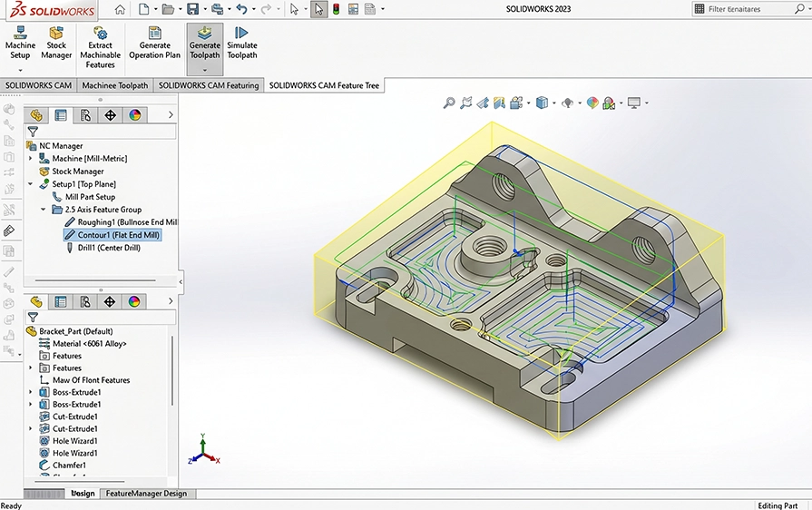Switch to the SOLIDWORKS CAM tab
812x510 pixels.
click(38, 85)
